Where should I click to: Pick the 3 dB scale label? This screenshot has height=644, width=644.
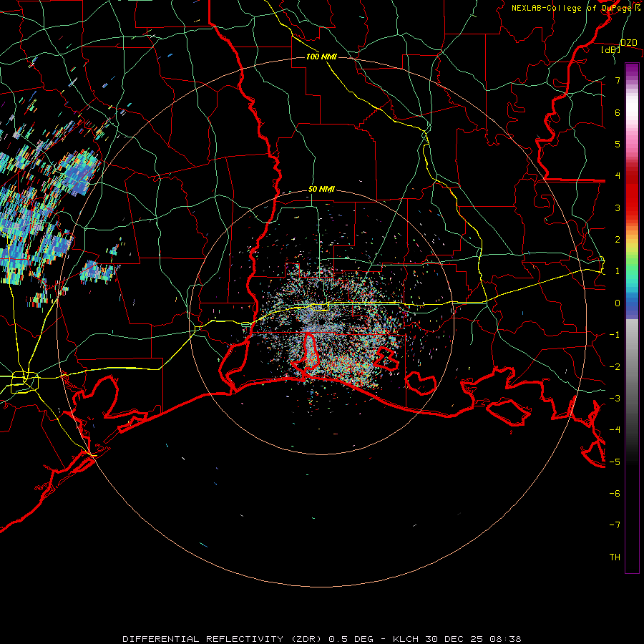click(618, 208)
